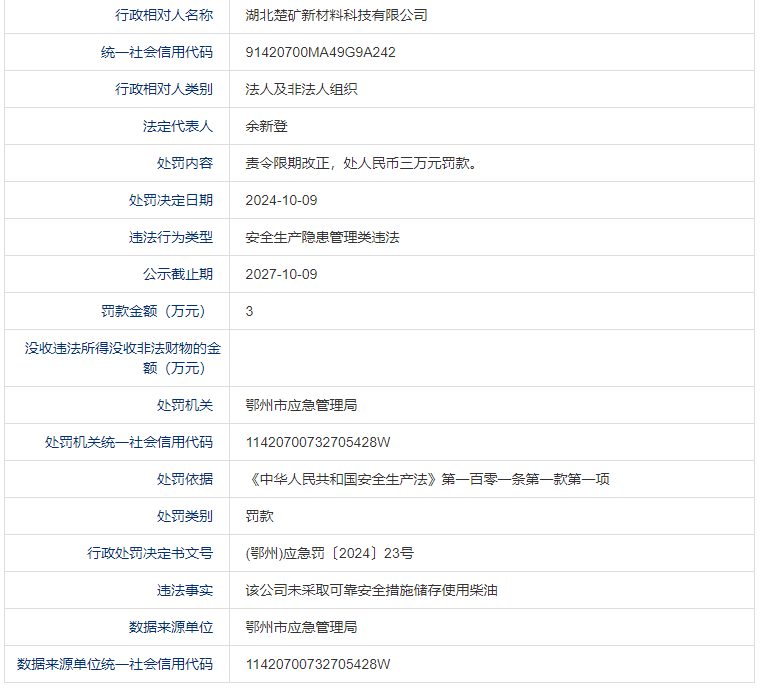Viewport: 768px width, 689px height.
Task: Click the 处罚机关统一社会信用代码 label
Action: pos(129,442)
